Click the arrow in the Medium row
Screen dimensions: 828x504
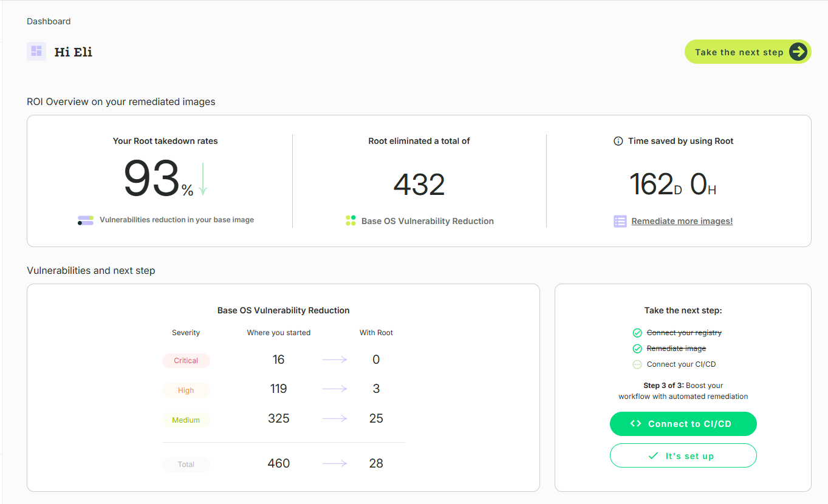click(335, 418)
